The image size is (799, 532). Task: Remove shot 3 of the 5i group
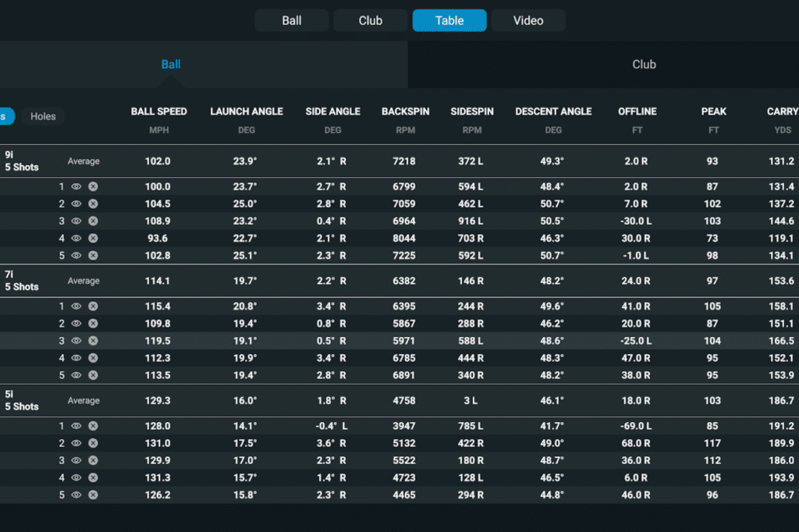(x=93, y=461)
